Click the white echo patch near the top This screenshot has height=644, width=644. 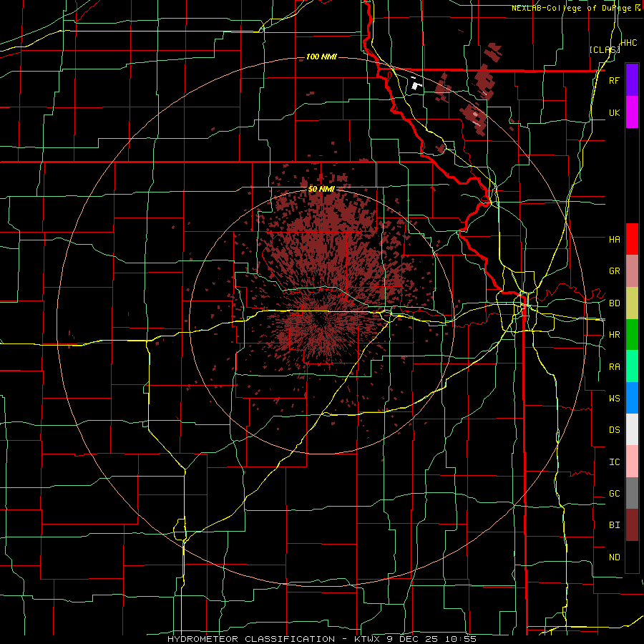click(x=416, y=85)
